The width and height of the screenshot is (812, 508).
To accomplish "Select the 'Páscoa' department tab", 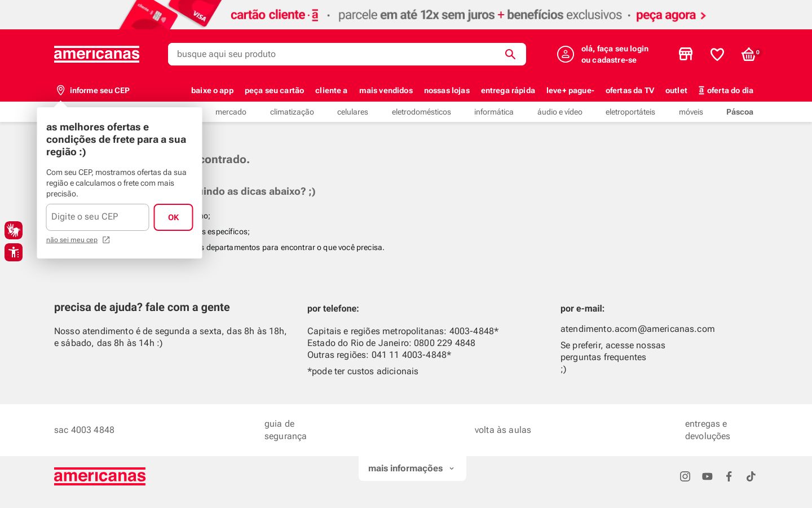I will (740, 112).
